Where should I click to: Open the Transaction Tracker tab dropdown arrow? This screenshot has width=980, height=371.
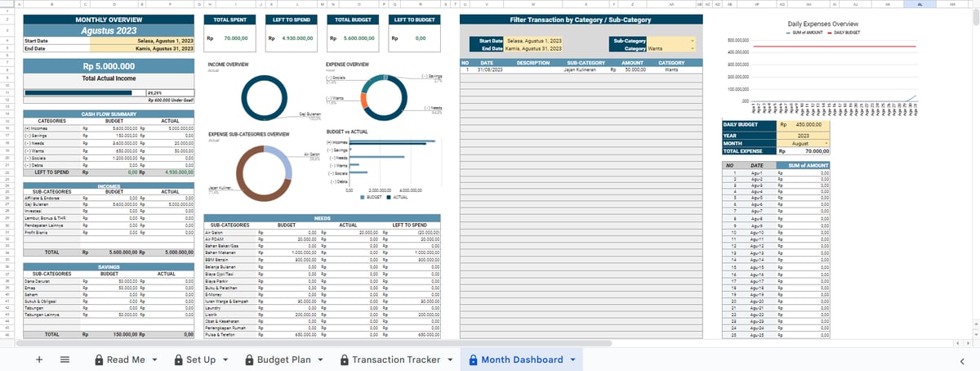449,360
